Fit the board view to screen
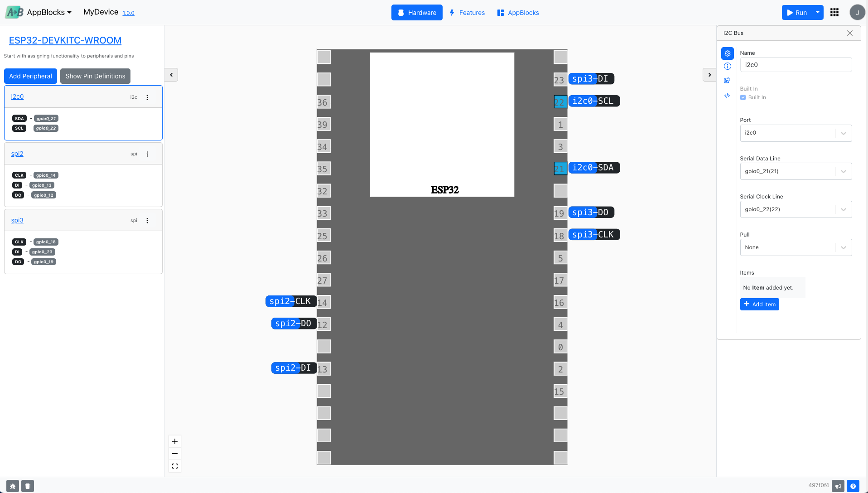This screenshot has width=868, height=493. coord(175,466)
